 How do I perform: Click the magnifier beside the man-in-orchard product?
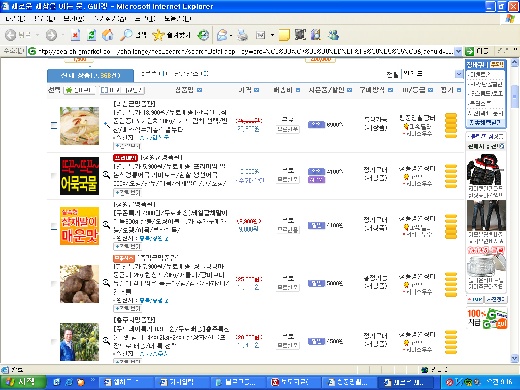click(x=106, y=341)
